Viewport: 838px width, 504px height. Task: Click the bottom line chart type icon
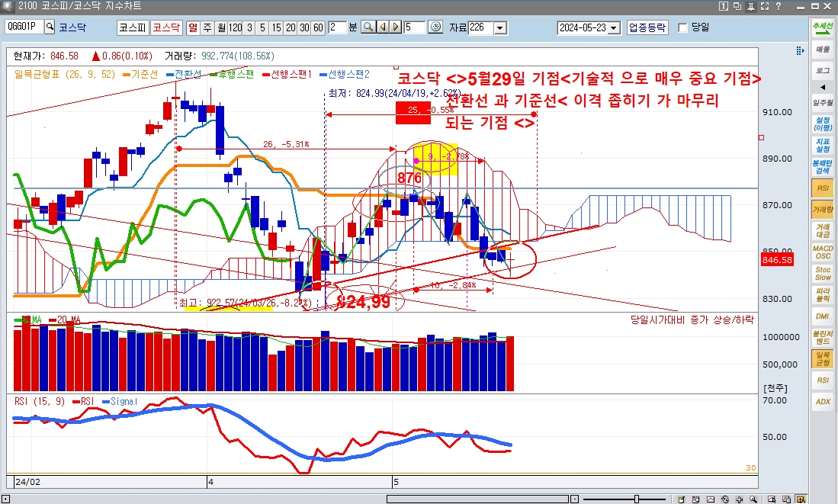tap(710, 499)
